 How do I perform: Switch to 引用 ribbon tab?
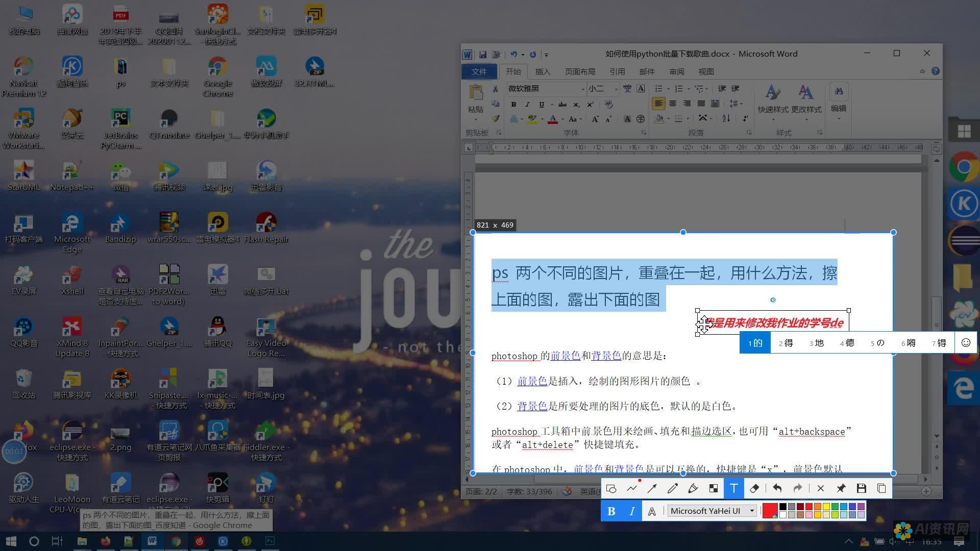pos(617,71)
